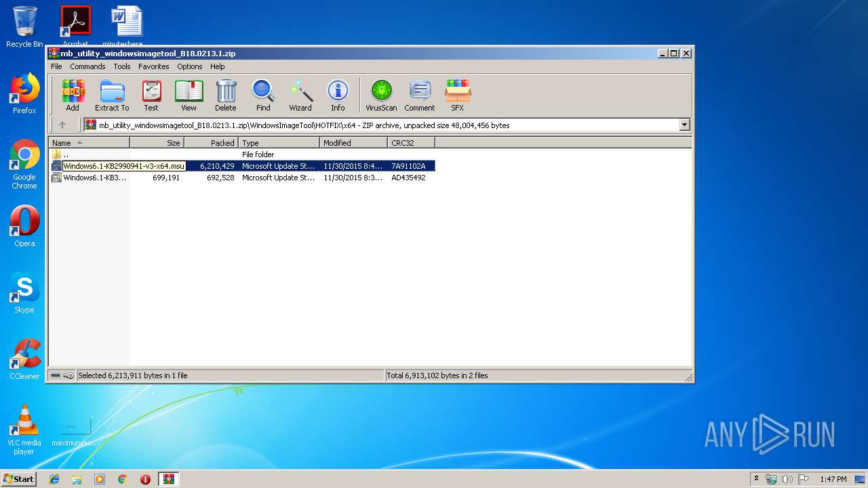The height and width of the screenshot is (488, 868).
Task: Open the Help menu
Action: pos(218,66)
